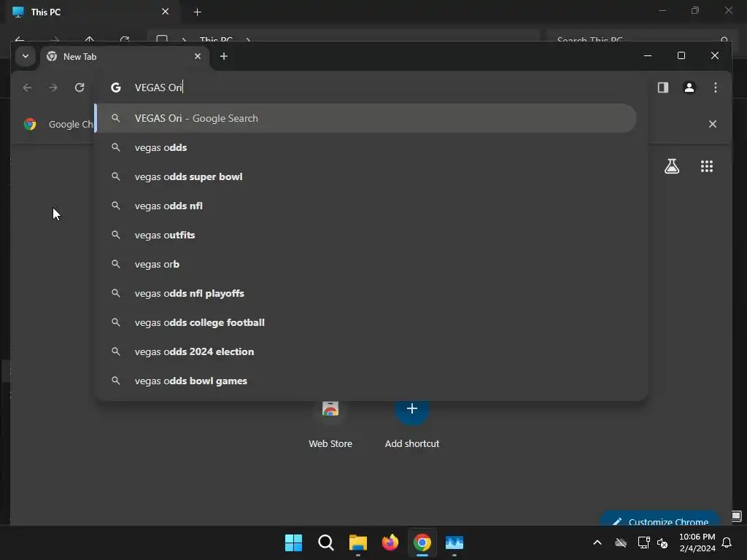Open the Web Store shortcut
Screen dimensions: 747x560
[330, 426]
